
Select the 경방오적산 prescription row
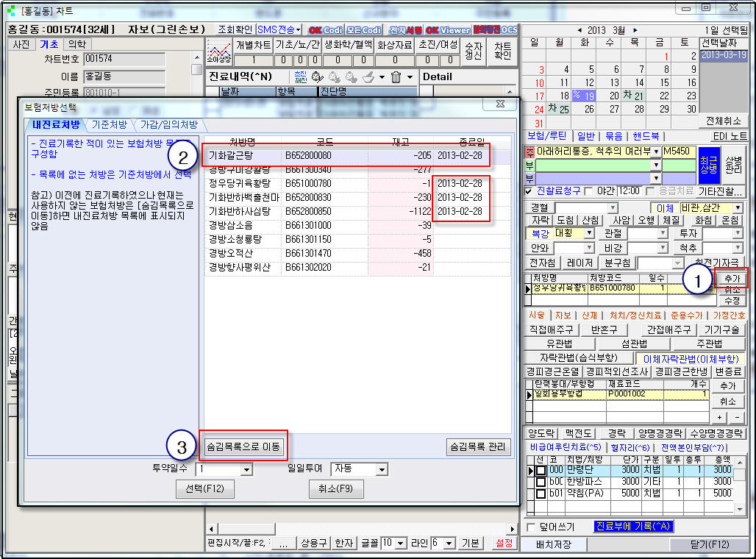[357, 253]
